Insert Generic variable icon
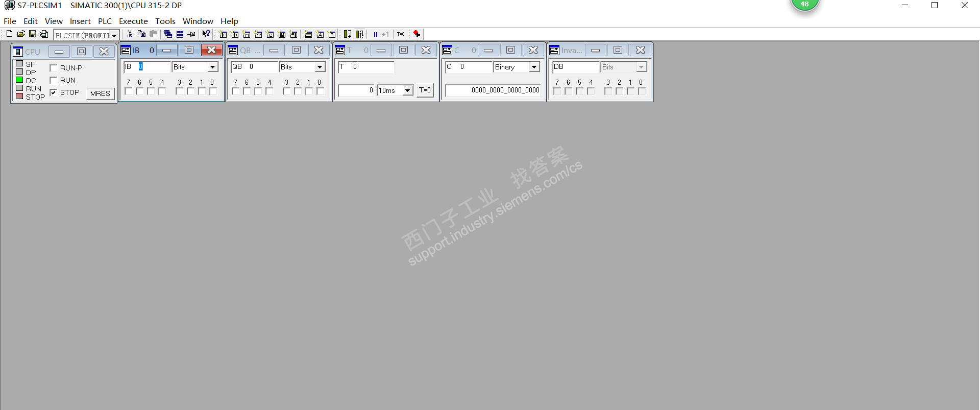980x410 pixels. 281,34
